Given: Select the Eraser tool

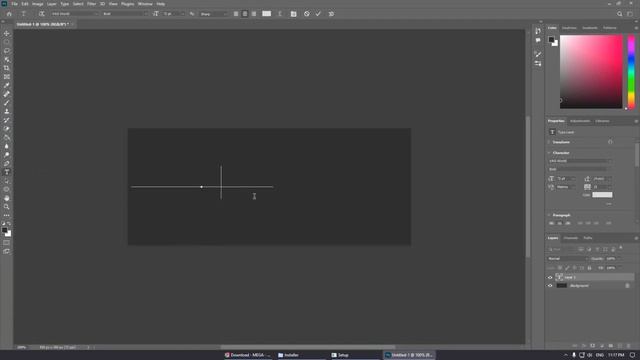Looking at the screenshot, I should click(7, 129).
